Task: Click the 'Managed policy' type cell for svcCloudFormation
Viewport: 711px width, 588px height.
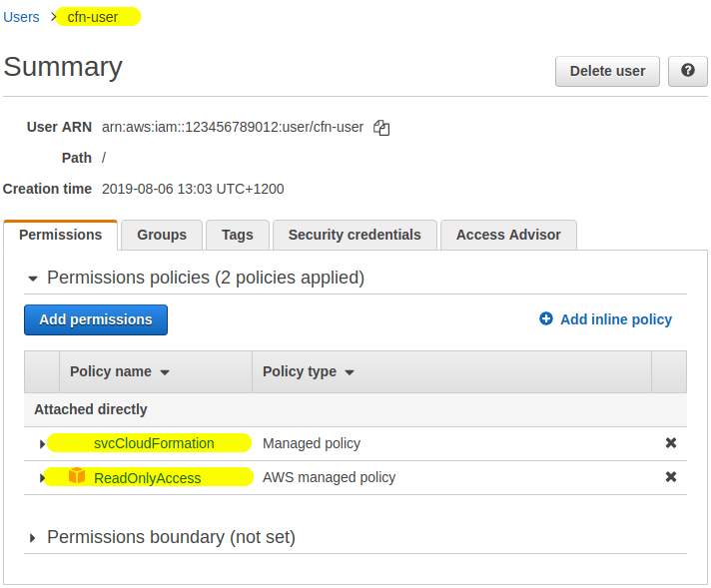Action: coord(312,443)
